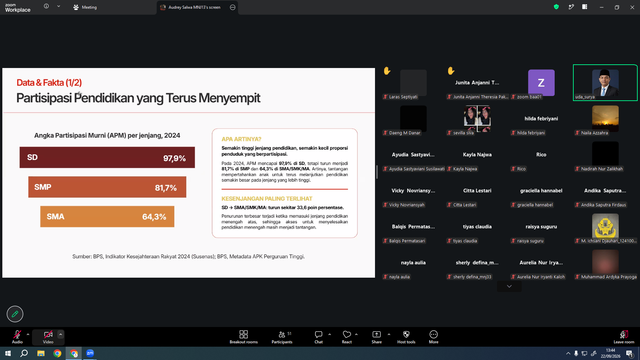
Task: Select Aurelia Nur Iryanti Kaloh tile
Action: tap(541, 262)
